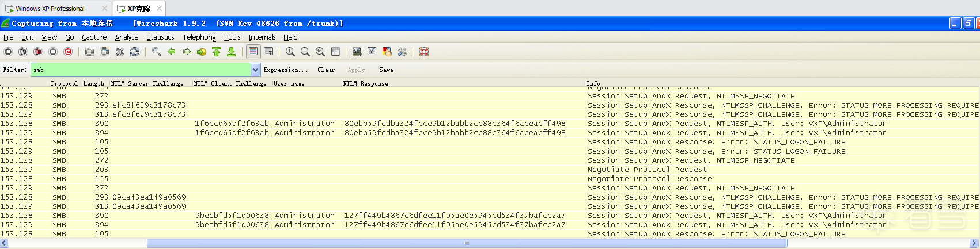This screenshot has width=980, height=249.
Task: Go back in packet history
Action: 172,52
